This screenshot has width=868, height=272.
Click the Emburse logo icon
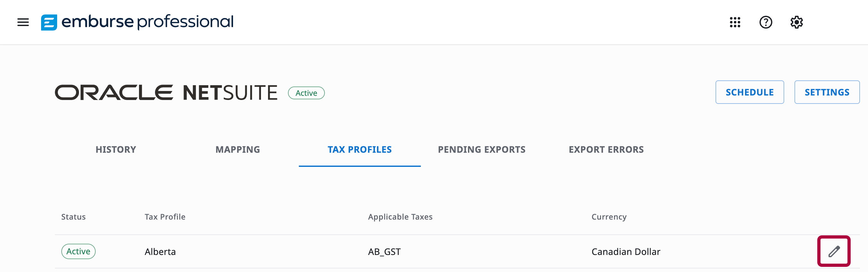pos(49,22)
